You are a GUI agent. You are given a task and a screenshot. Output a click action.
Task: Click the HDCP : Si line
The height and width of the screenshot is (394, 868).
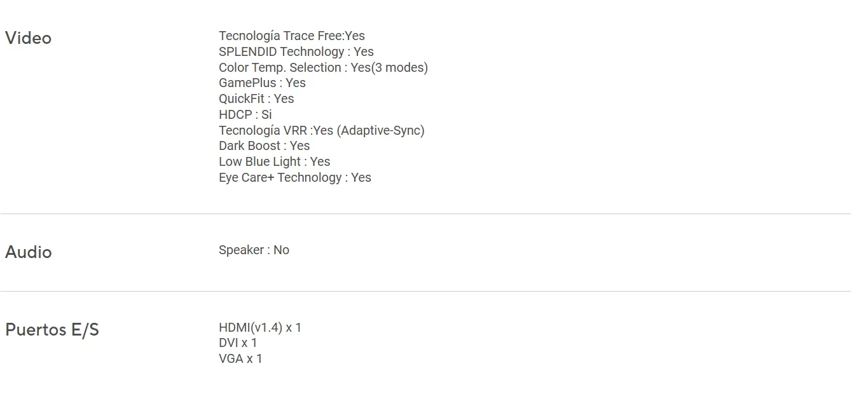(x=245, y=114)
